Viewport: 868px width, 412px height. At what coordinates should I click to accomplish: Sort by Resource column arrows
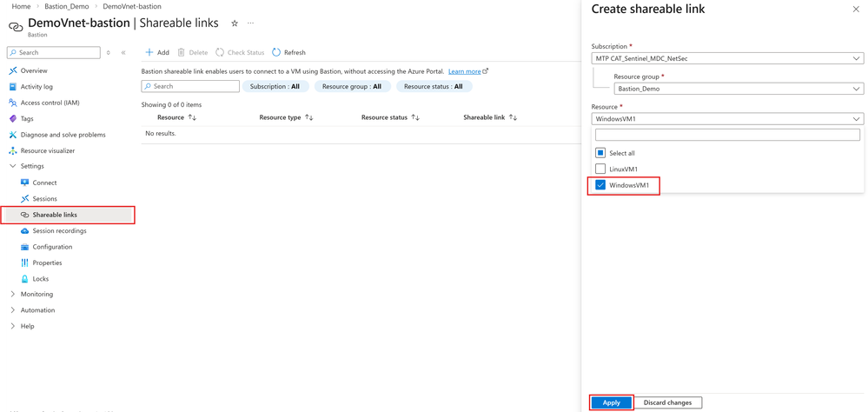pos(193,118)
